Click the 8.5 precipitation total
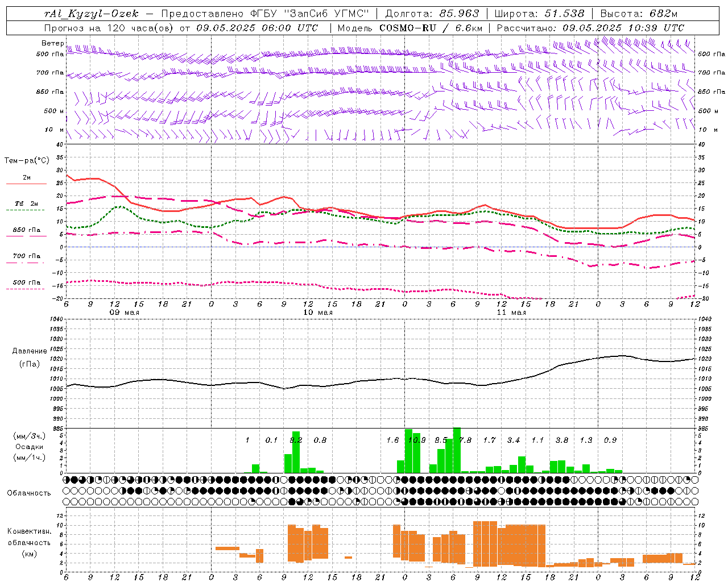This screenshot has height=582, width=728. coord(441,440)
